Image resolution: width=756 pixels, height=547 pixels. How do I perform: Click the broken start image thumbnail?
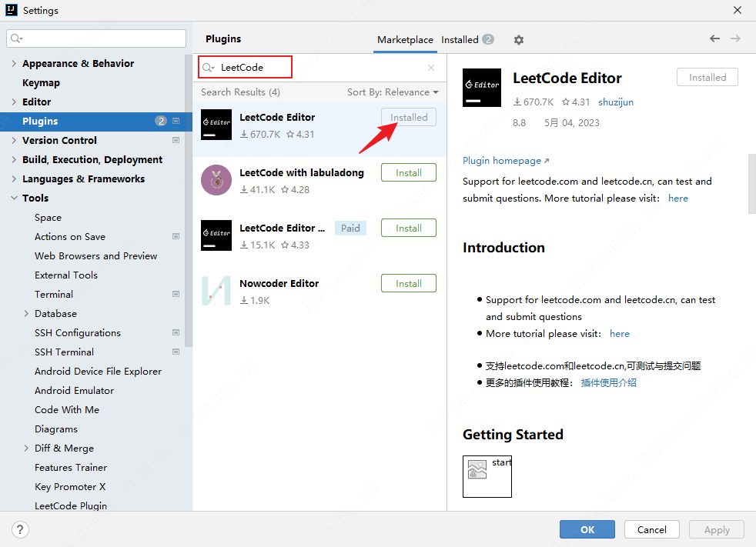[x=487, y=476]
